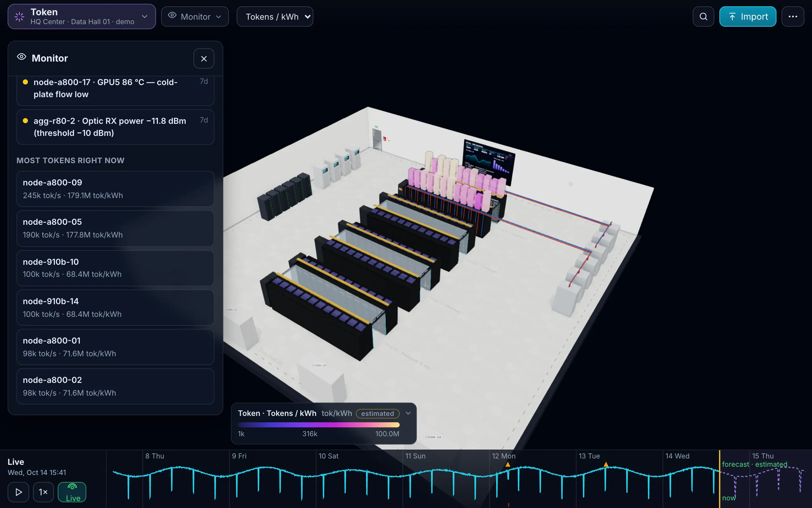Start timeline playback with play button
This screenshot has height=508, width=812.
(18, 492)
